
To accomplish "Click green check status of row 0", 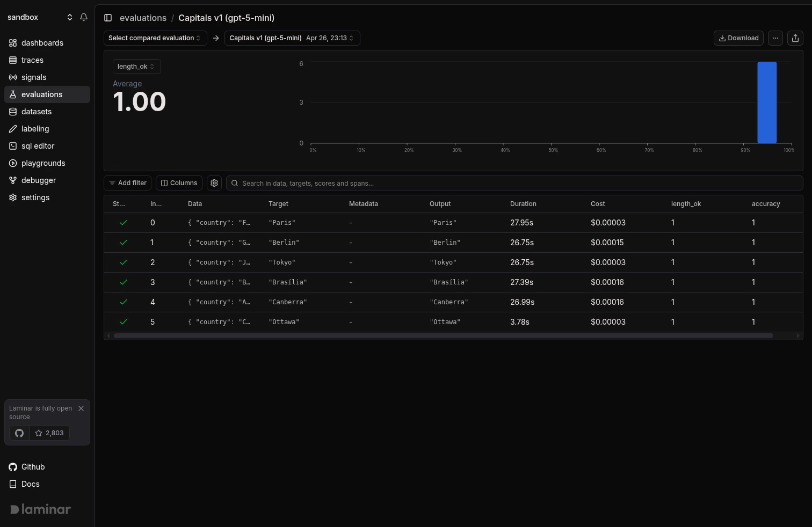I will click(x=124, y=223).
